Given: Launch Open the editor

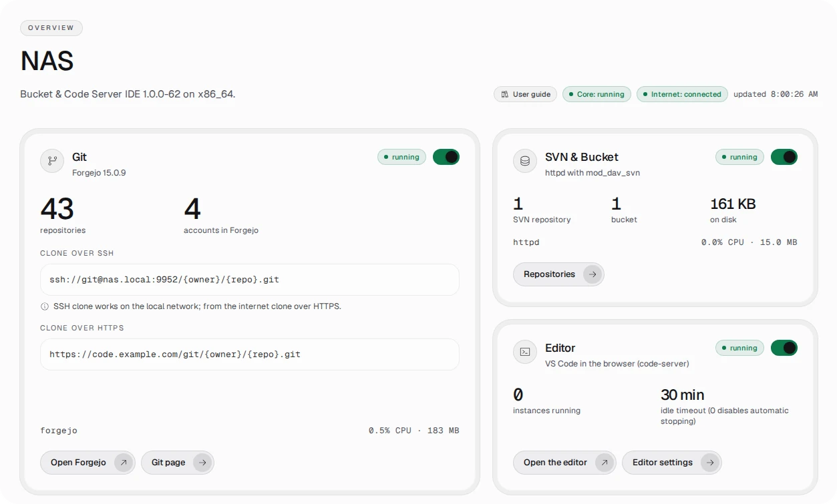Looking at the screenshot, I should 564,462.
